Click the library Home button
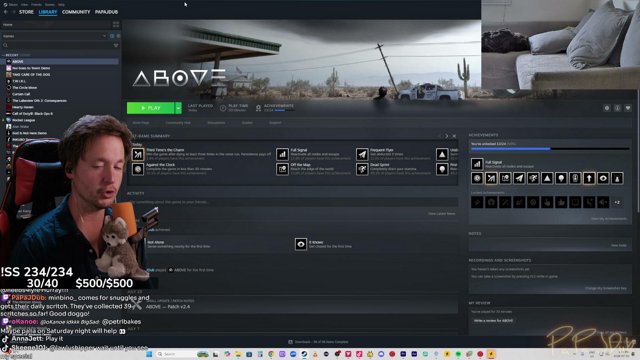The width and height of the screenshot is (640, 360). click(56, 24)
